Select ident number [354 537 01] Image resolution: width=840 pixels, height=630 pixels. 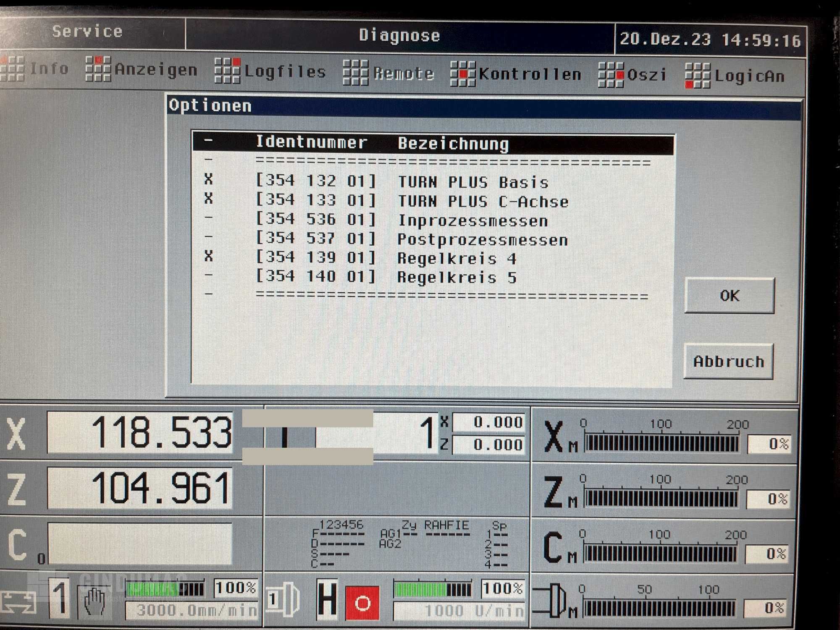point(316,239)
